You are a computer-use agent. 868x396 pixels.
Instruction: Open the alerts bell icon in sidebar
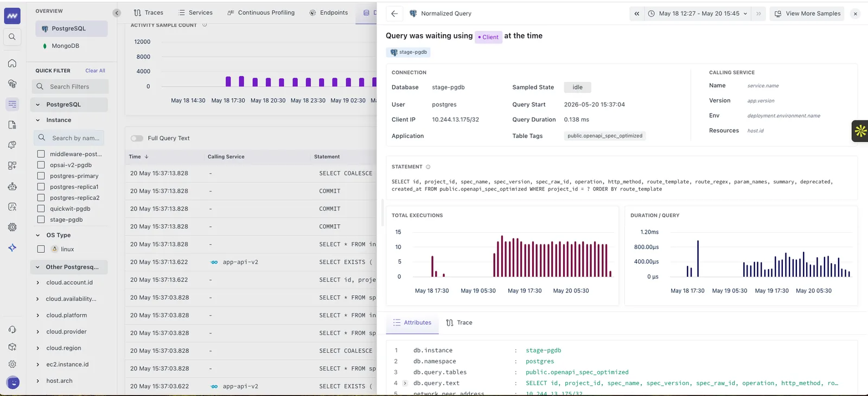[12, 145]
